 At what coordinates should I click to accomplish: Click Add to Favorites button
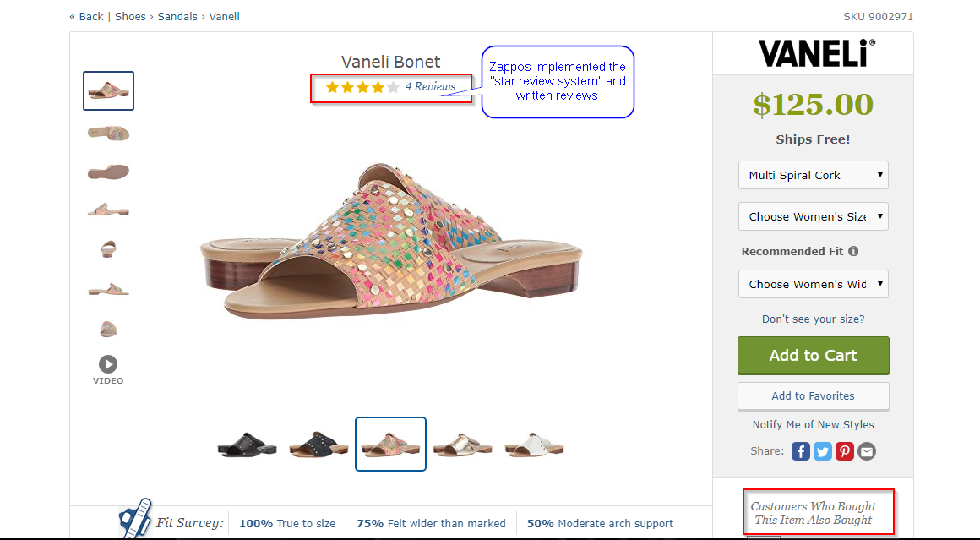tap(813, 395)
